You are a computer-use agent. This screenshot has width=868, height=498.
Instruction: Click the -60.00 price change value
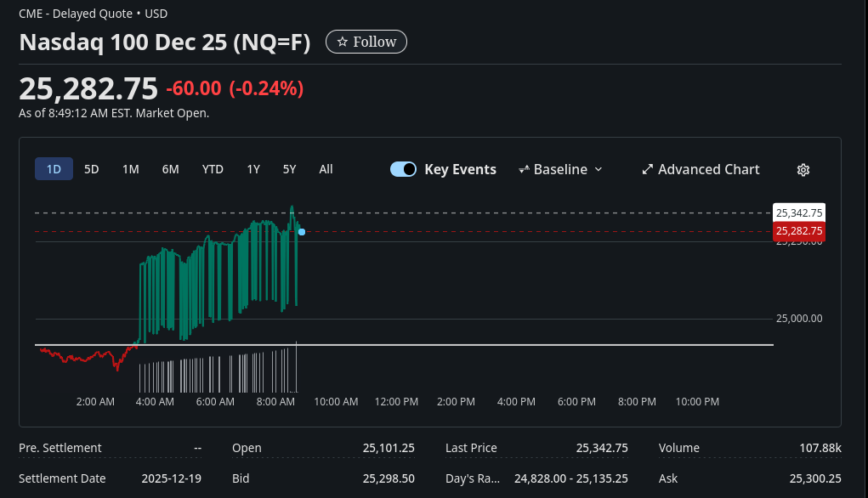click(194, 88)
